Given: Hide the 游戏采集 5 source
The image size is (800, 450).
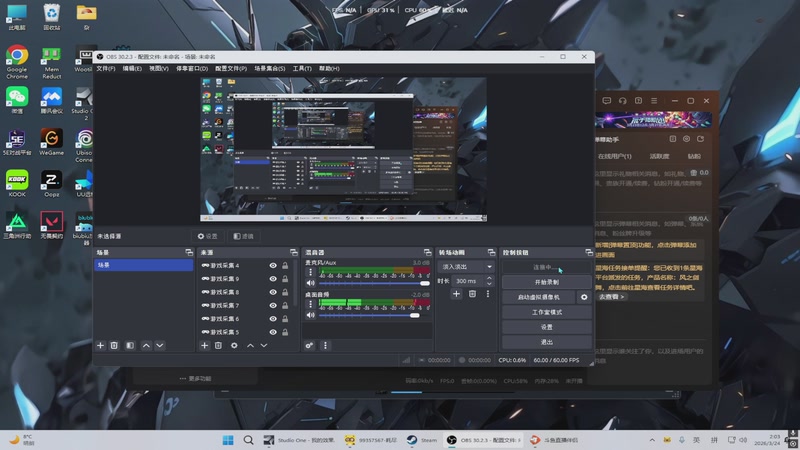Looking at the screenshot, I should pos(273,332).
